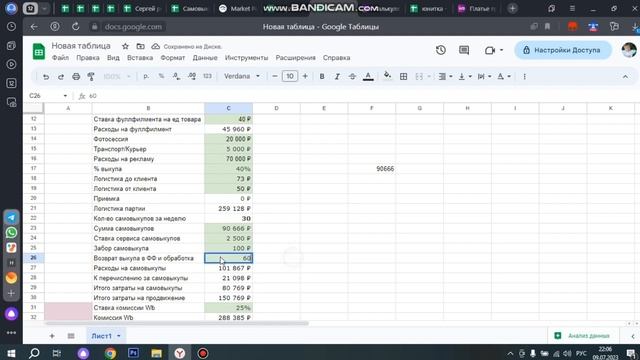This screenshot has height=360, width=640.
Task: Open the Данные menu
Action: tap(205, 58)
